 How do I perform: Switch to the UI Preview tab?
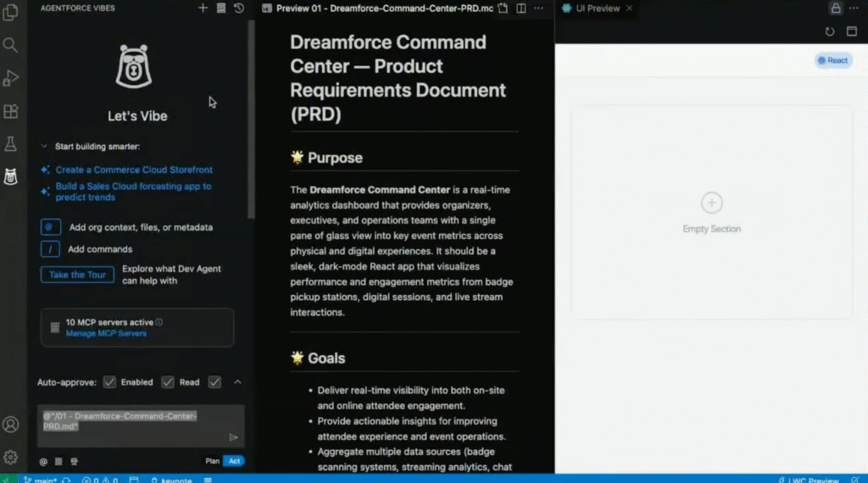point(597,8)
